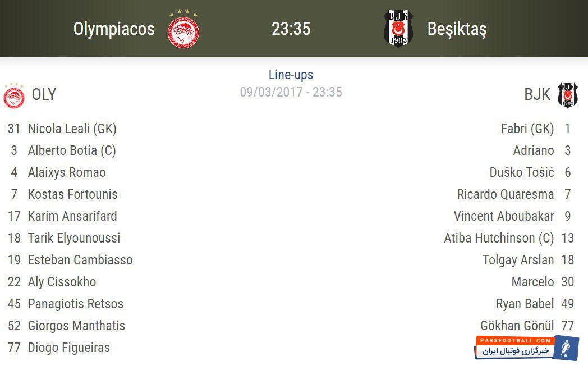Click the 23:35 kickoff time in header
The height and width of the screenshot is (370, 588).
click(291, 29)
